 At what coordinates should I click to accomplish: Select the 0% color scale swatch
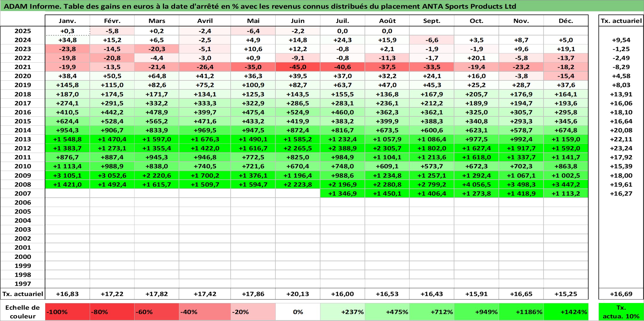tap(298, 312)
